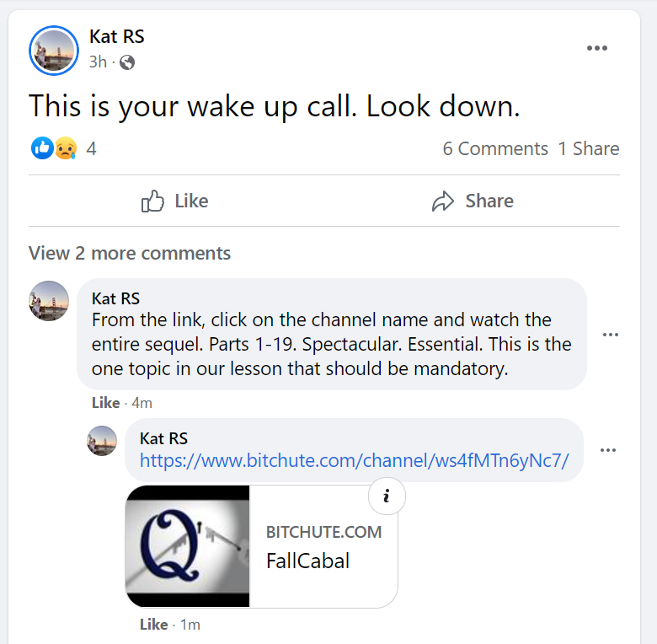Image resolution: width=657 pixels, height=644 pixels.
Task: Click the public globe audience icon
Action: coord(127,62)
